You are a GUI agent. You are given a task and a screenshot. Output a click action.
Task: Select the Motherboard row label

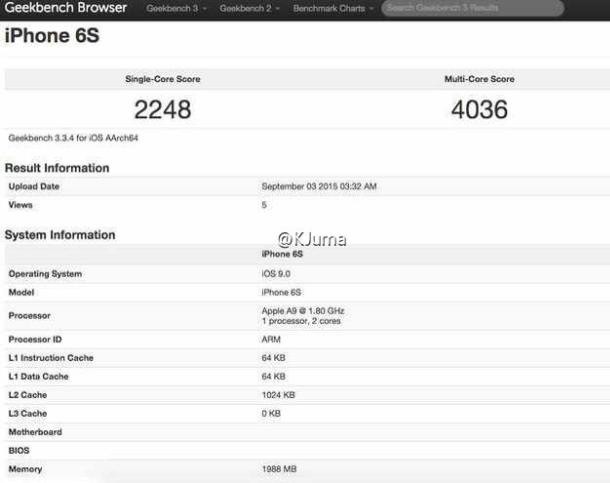pyautogui.click(x=35, y=432)
